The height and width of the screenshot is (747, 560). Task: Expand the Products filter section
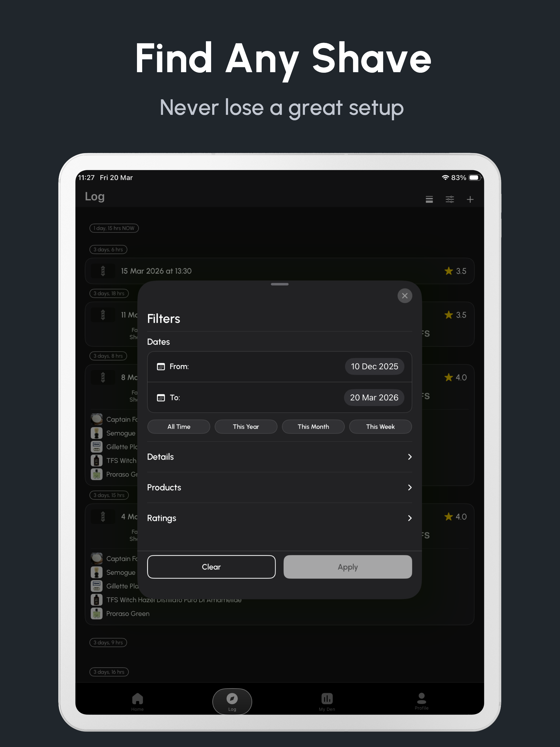pos(280,487)
